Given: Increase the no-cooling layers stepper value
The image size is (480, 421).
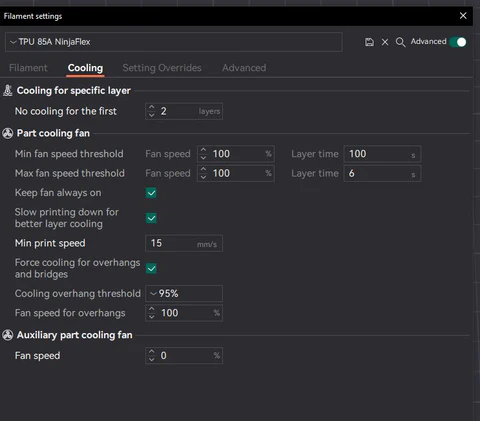Looking at the screenshot, I should pos(152,107).
